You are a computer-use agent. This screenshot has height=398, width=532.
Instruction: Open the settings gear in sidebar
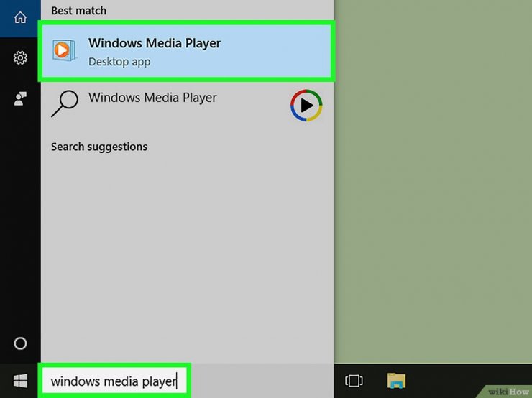20,58
